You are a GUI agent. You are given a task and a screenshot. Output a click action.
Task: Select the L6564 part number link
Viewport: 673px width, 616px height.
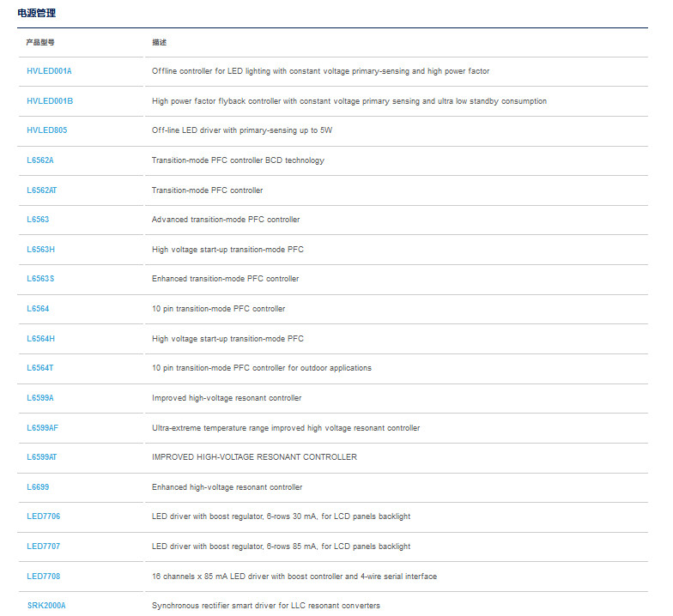[38, 309]
